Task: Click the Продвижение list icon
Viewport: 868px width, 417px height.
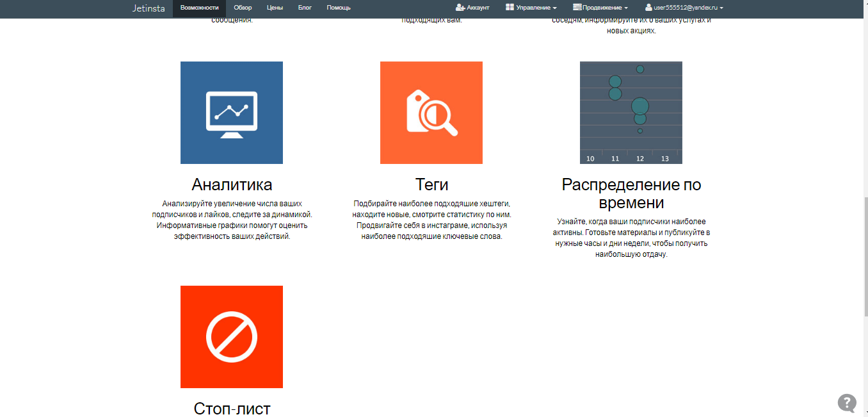Action: click(577, 8)
